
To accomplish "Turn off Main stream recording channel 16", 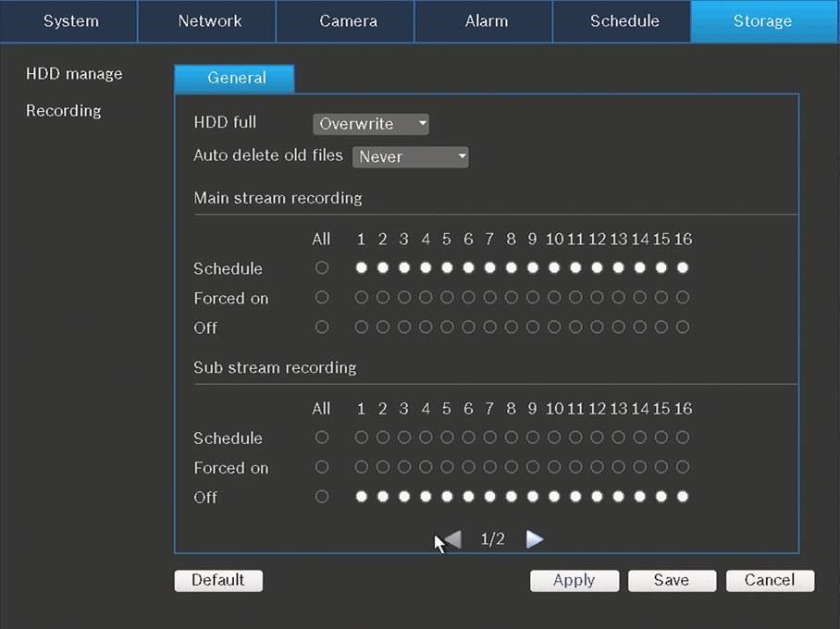I will (x=683, y=327).
